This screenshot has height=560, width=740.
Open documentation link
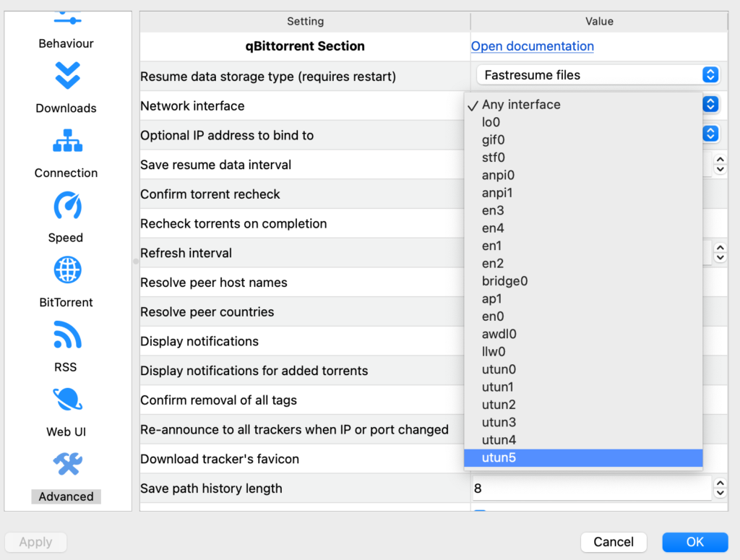(533, 46)
